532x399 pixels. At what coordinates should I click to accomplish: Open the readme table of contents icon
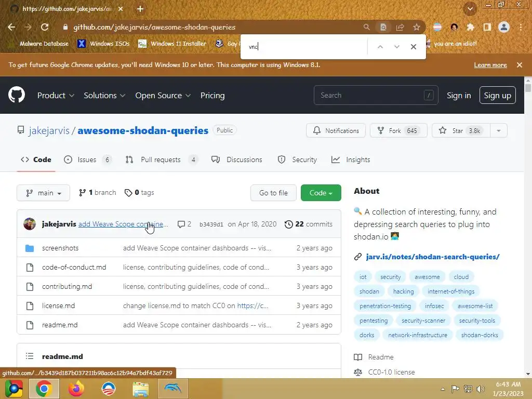click(x=30, y=356)
